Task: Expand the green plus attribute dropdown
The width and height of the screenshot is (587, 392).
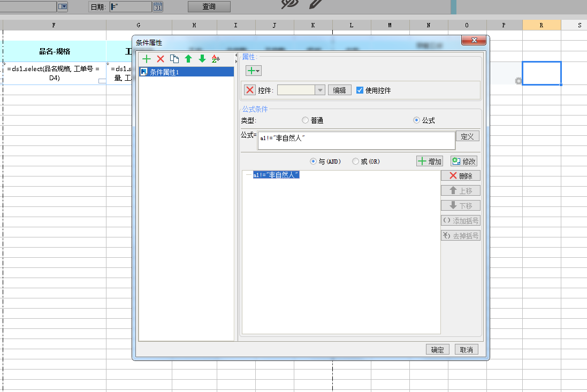Action: click(x=254, y=71)
